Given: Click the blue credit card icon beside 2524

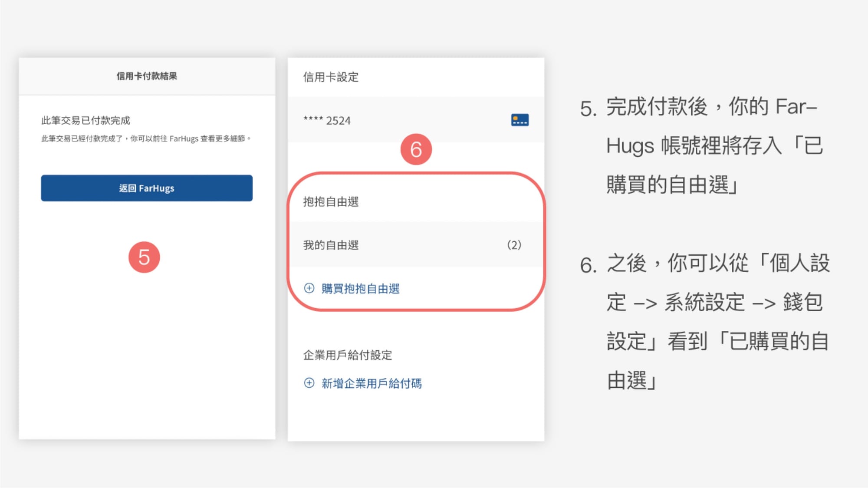Looking at the screenshot, I should 519,120.
